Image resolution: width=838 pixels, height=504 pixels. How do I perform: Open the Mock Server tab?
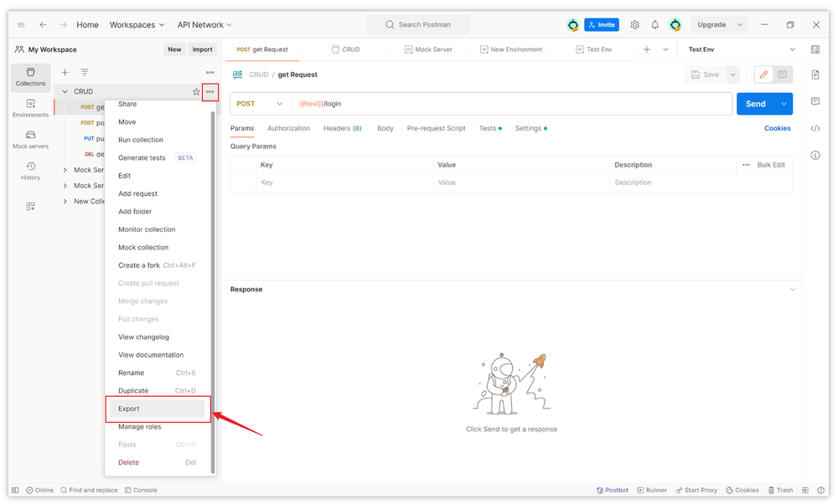click(428, 49)
